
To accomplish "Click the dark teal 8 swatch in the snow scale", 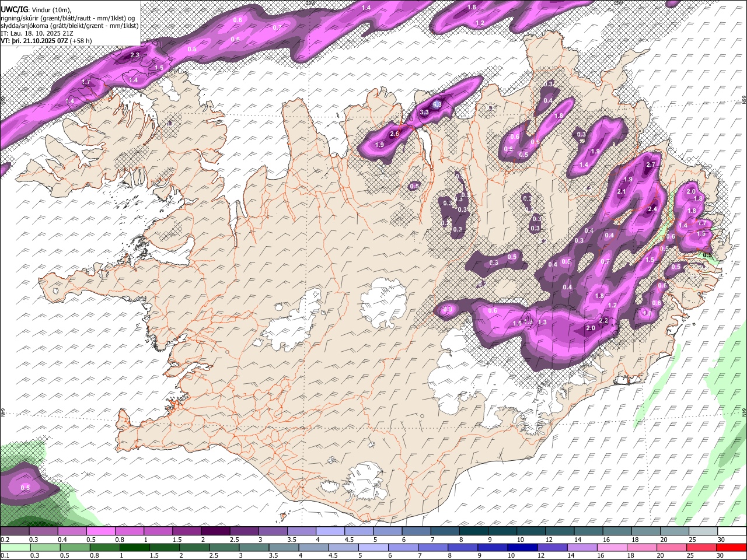I will click(473, 531).
